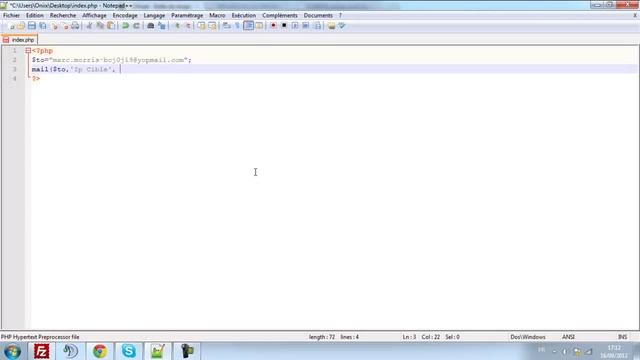Click the Close All toolbar icon
Screen dimensions: 640x360
(65, 26)
